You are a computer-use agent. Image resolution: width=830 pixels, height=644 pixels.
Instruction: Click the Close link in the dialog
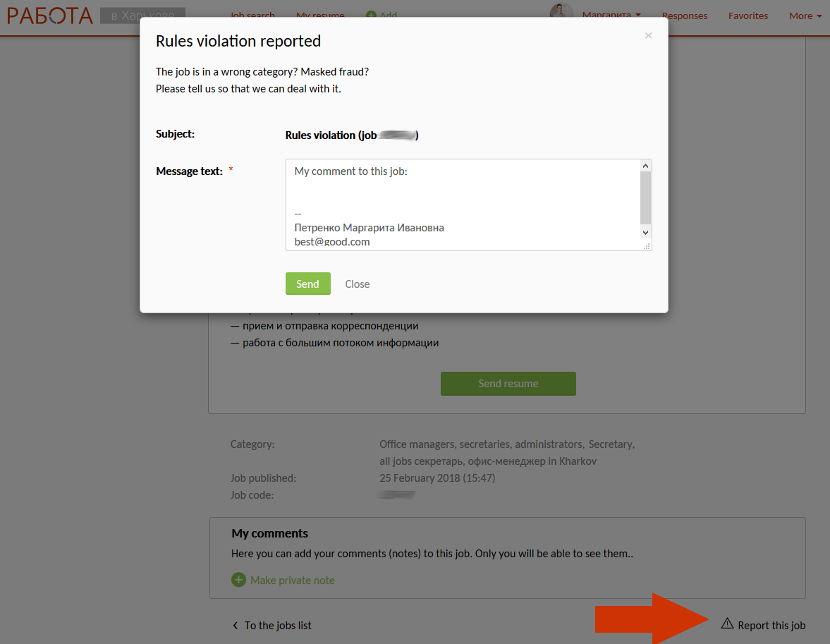click(357, 284)
